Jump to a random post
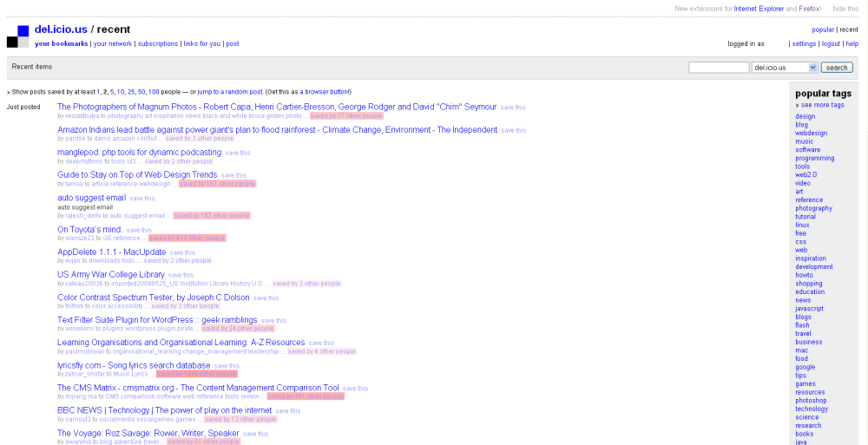The height and width of the screenshot is (445, 868). pos(230,92)
